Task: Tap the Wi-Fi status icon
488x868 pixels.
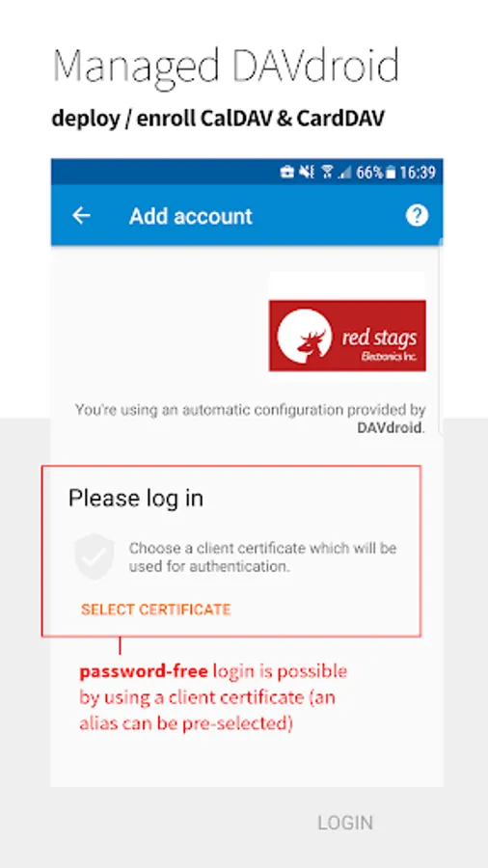Action: pos(327,173)
